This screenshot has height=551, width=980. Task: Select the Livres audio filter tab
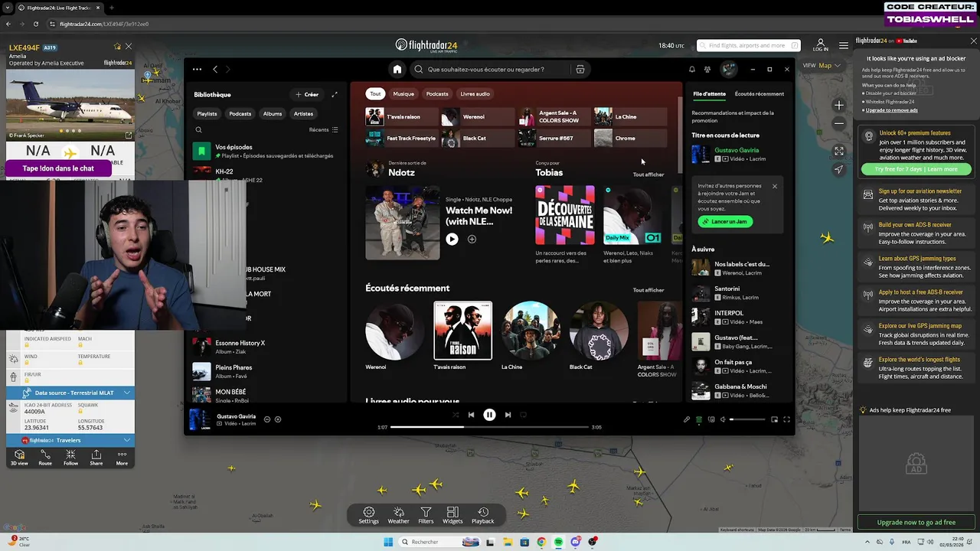click(x=475, y=94)
